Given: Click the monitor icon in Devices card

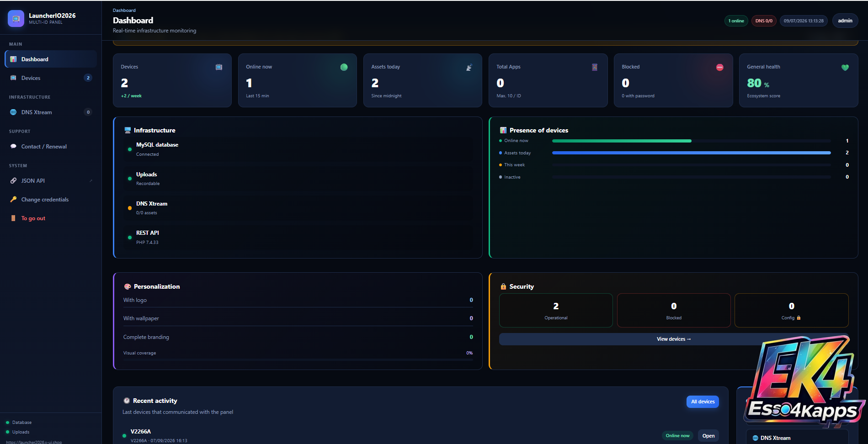Looking at the screenshot, I should pos(219,67).
